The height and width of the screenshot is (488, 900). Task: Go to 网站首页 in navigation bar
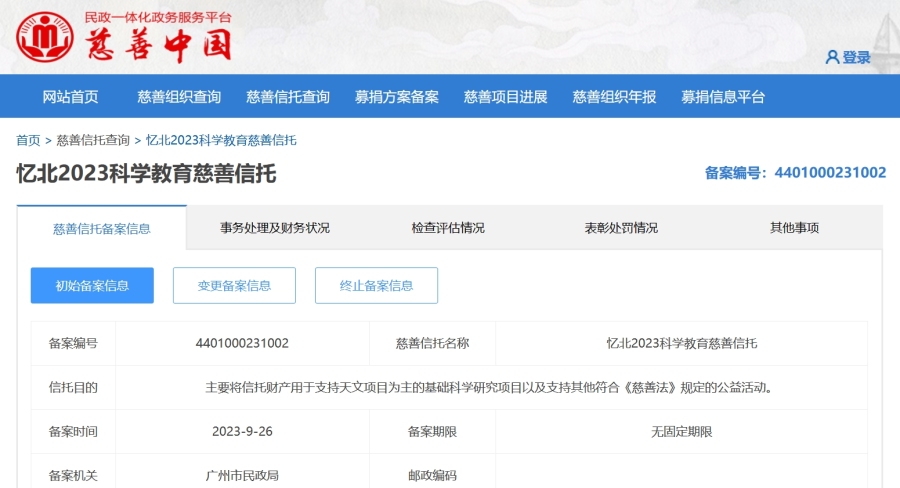(70, 97)
